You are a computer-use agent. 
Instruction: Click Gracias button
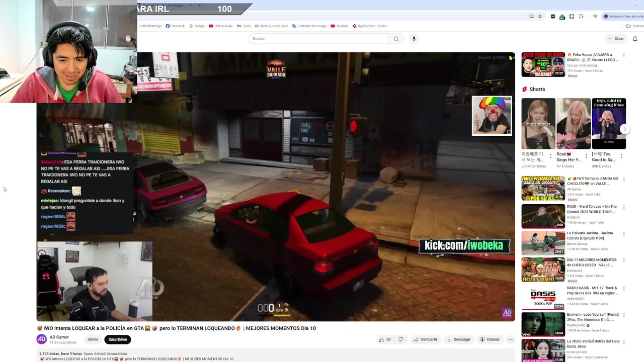tap(490, 339)
